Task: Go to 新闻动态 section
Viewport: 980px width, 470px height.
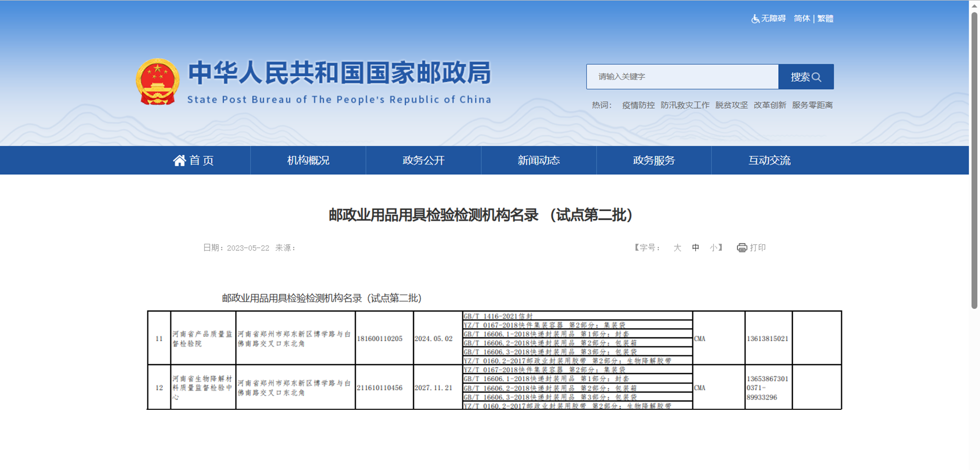Action: point(539,161)
